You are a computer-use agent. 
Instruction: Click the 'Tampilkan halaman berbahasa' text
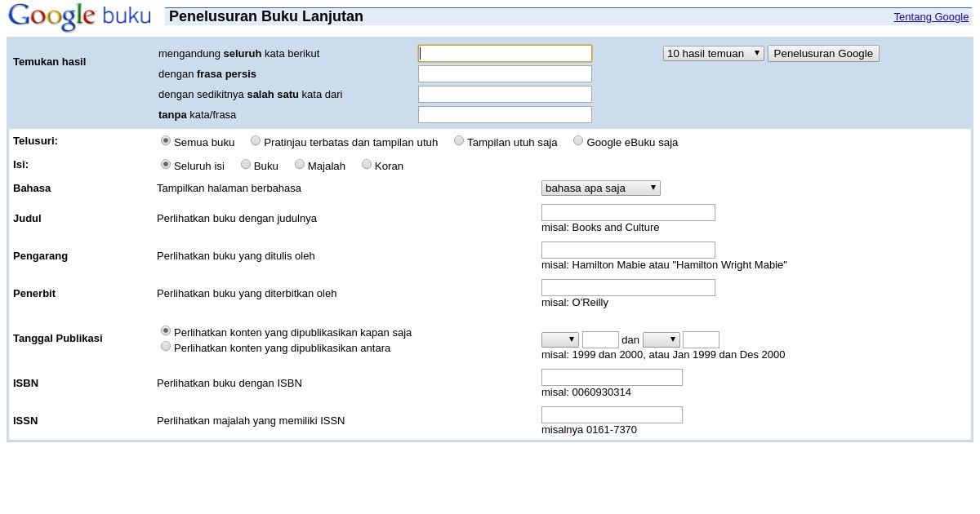point(229,188)
